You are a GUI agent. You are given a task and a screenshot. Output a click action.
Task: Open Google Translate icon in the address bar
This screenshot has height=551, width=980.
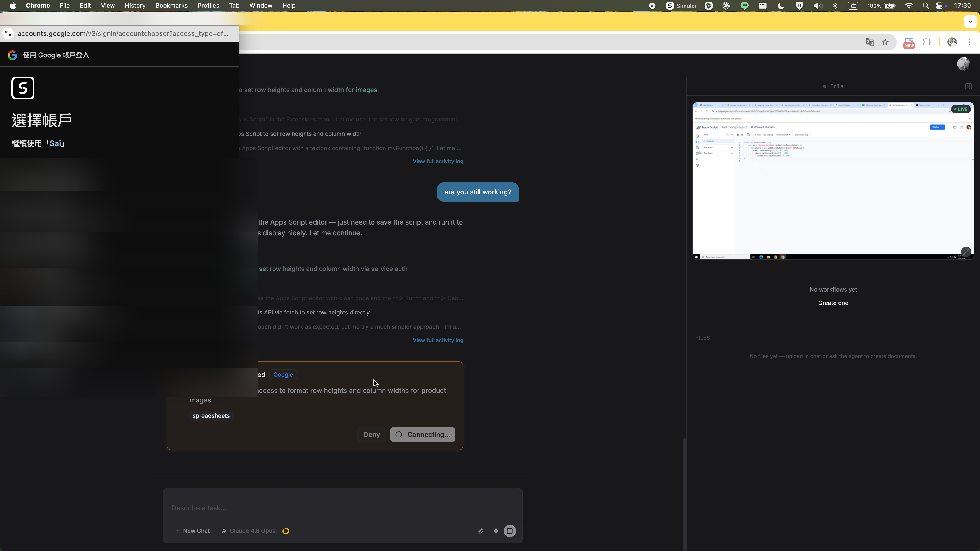pos(870,42)
